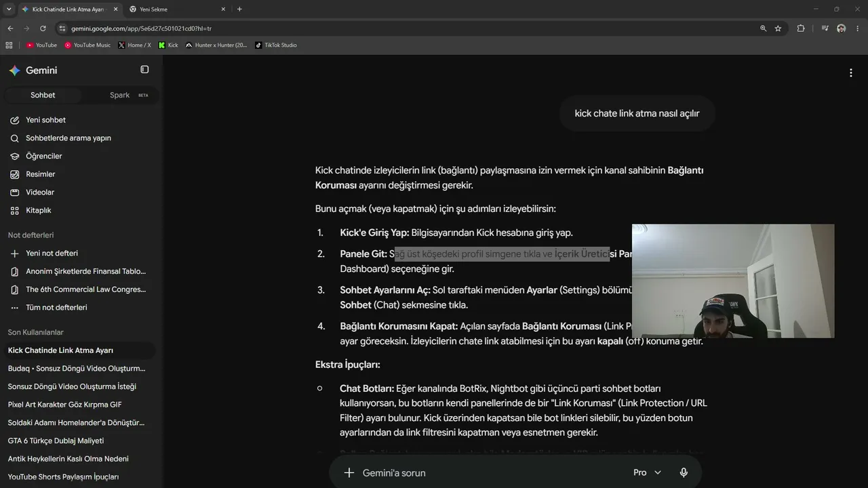Viewport: 868px width, 488px height.
Task: Select the Sohbet tab
Action: click(43, 95)
